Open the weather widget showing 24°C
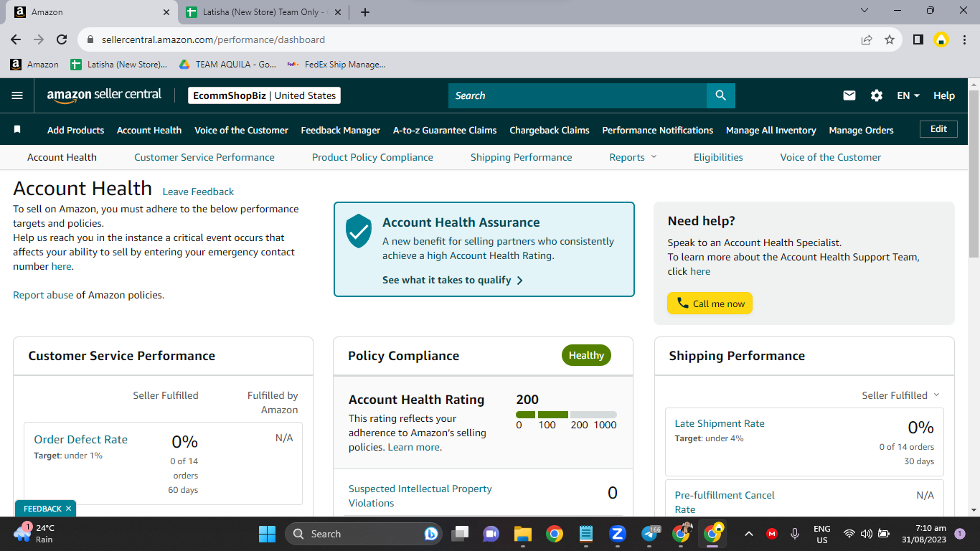Image resolution: width=980 pixels, height=551 pixels. pyautogui.click(x=34, y=534)
